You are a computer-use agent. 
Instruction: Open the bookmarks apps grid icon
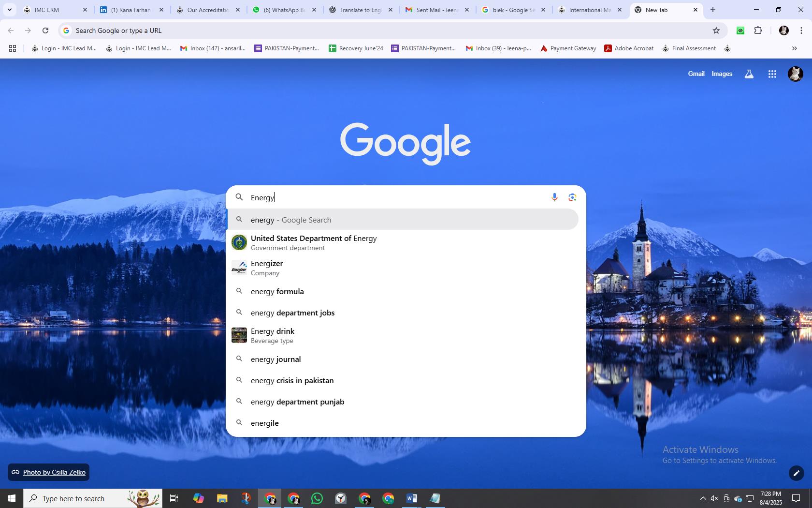coord(13,48)
